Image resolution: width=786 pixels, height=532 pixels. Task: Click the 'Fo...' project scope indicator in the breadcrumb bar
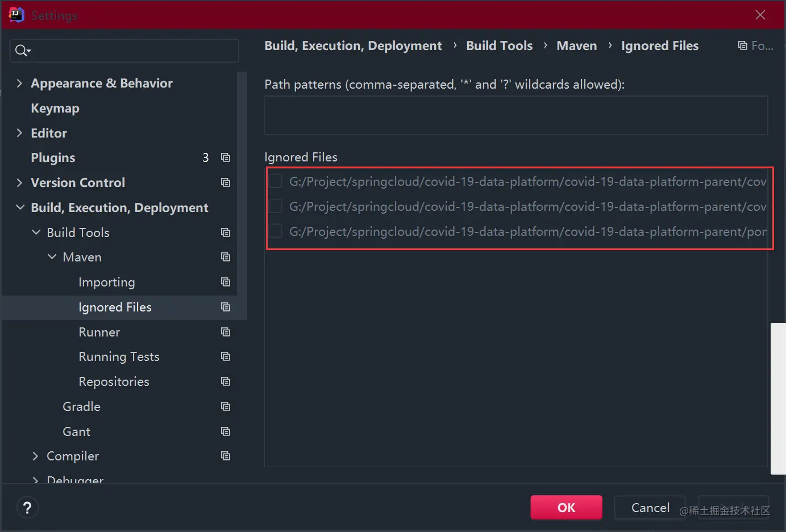point(755,45)
